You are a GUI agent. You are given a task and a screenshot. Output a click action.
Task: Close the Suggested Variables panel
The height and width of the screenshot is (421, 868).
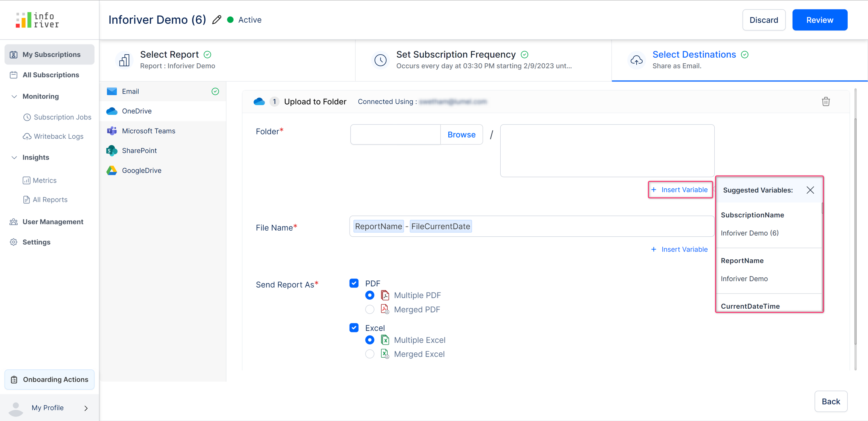810,190
